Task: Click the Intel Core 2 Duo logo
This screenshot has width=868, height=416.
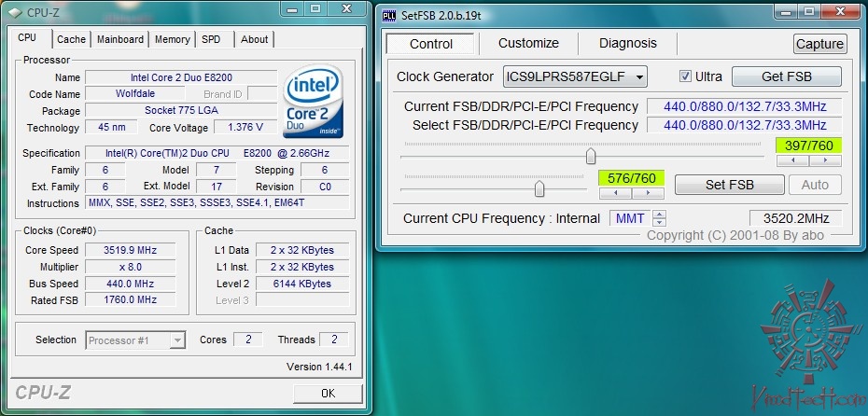Action: click(313, 101)
